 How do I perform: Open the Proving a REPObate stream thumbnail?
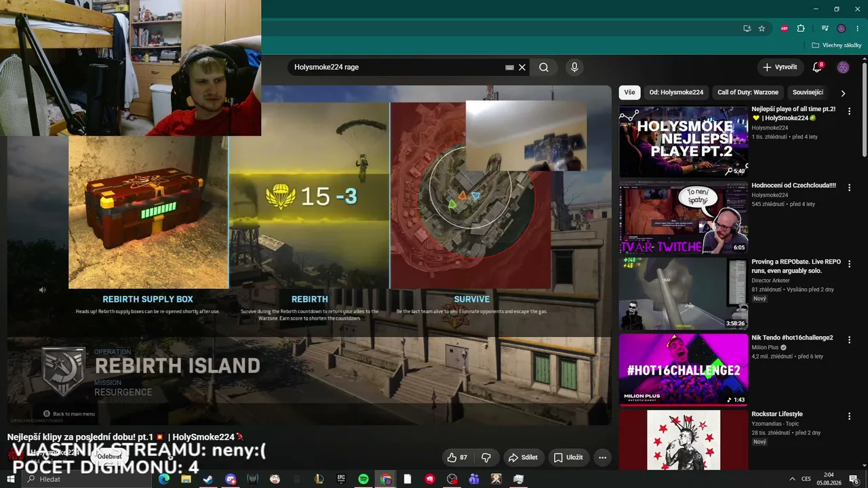click(x=683, y=293)
